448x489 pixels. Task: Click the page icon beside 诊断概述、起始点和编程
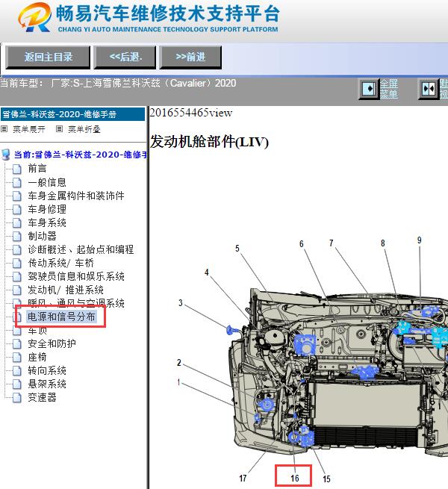[x=17, y=249]
